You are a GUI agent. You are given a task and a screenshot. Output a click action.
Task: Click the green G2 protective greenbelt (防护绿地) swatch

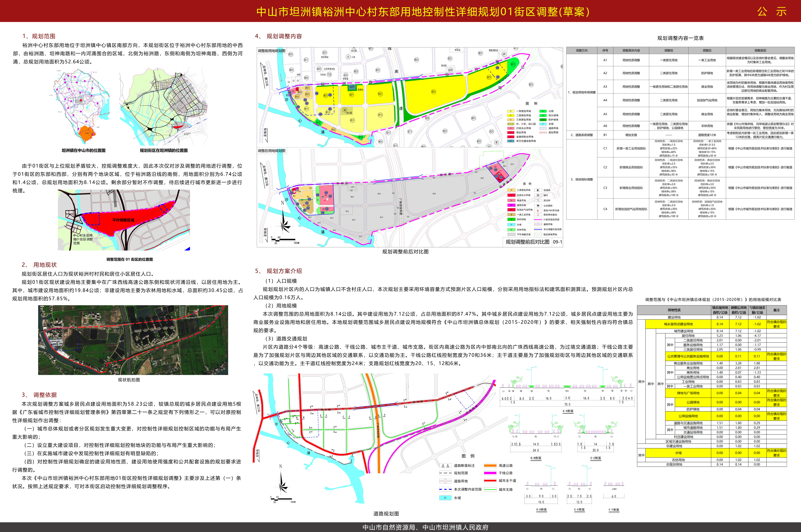[512, 220]
